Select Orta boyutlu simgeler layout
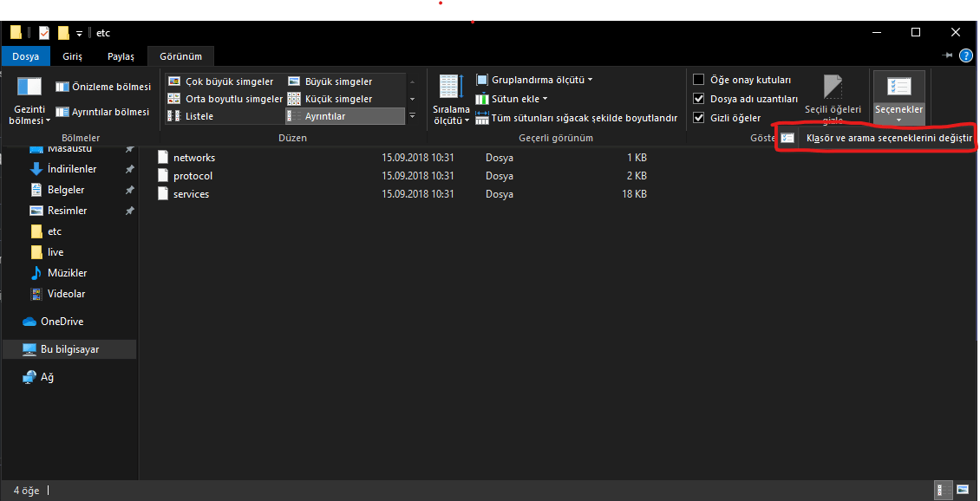The image size is (980, 501). point(225,99)
